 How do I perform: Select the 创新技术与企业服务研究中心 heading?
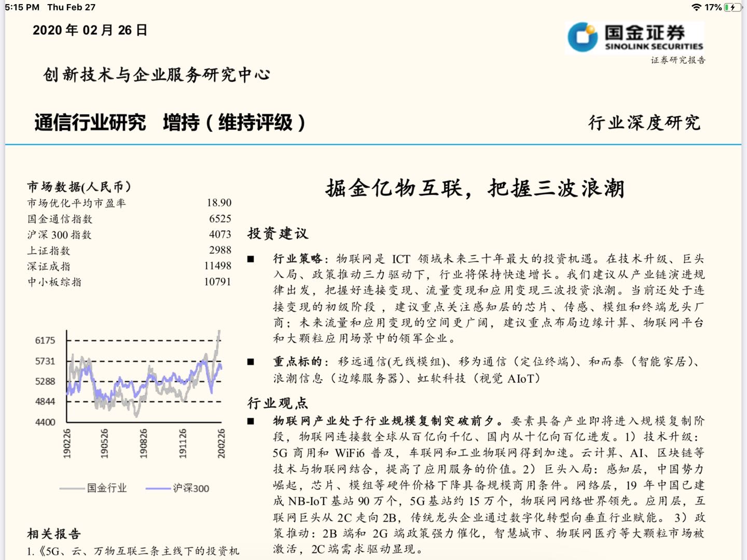157,75
